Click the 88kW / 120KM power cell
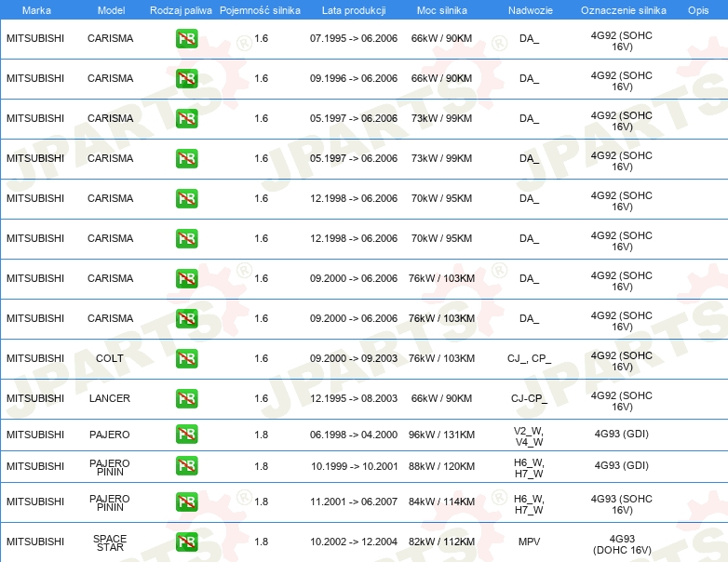The image size is (728, 562). click(441, 466)
